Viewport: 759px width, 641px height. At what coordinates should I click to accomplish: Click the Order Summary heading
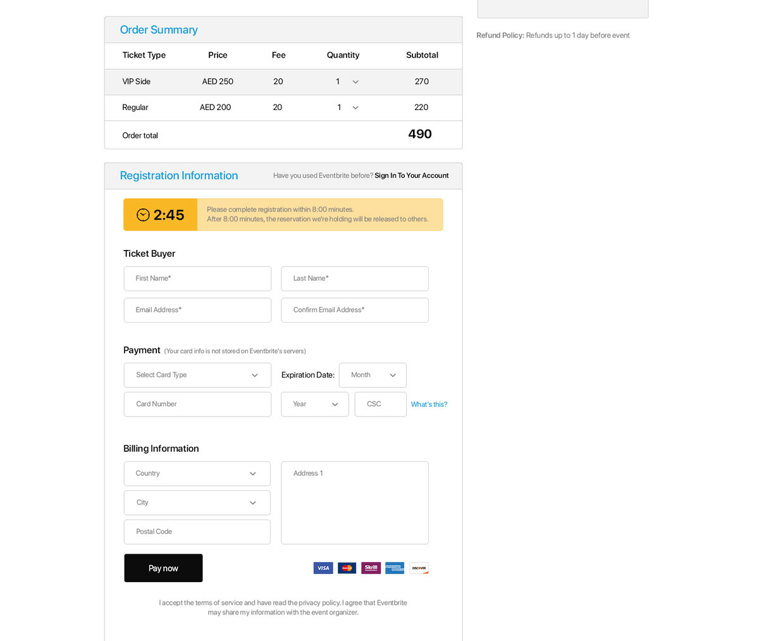coord(159,30)
